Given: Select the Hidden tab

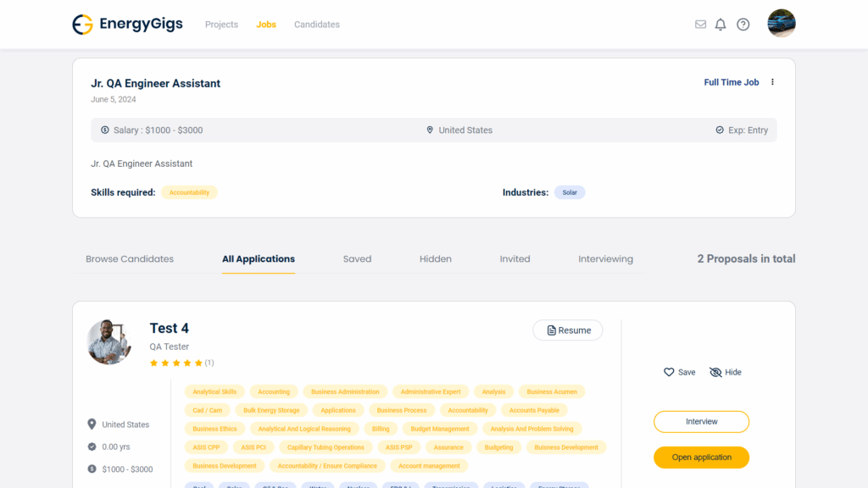Looking at the screenshot, I should (x=435, y=259).
